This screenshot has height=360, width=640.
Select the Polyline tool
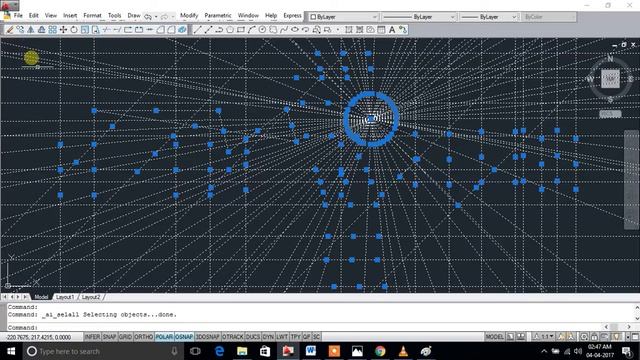click(219, 30)
